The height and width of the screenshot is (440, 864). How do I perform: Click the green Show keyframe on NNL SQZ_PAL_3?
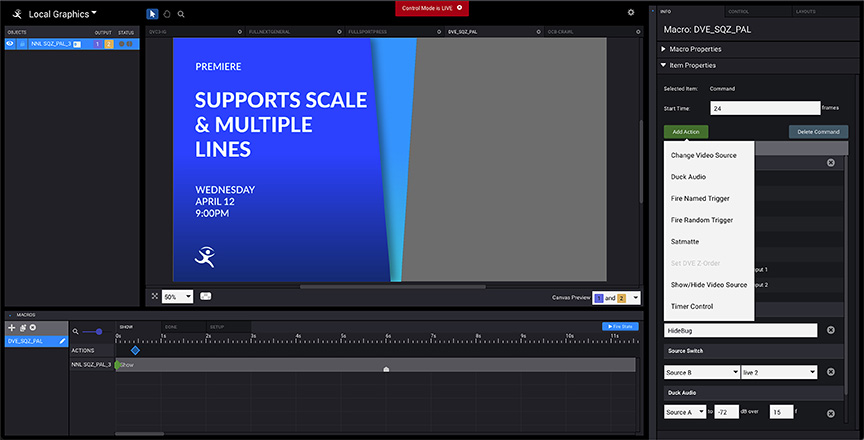pos(117,365)
